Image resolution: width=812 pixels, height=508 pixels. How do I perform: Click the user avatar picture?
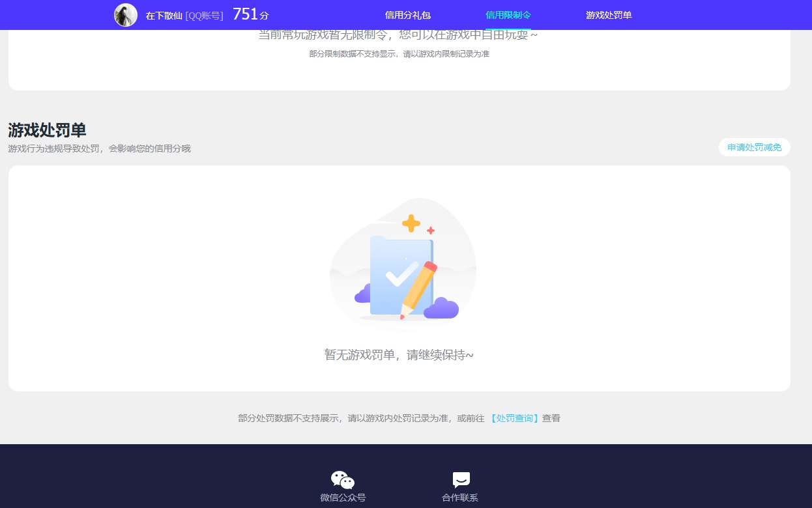pos(126,15)
